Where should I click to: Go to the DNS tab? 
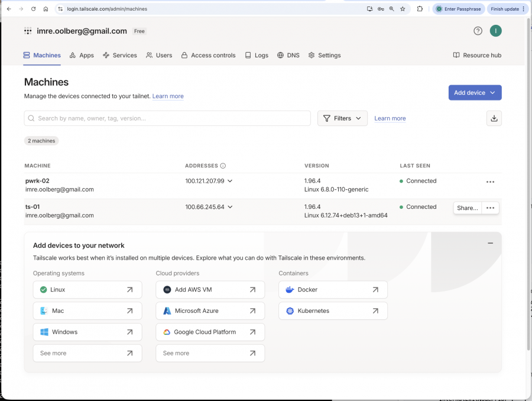click(288, 56)
